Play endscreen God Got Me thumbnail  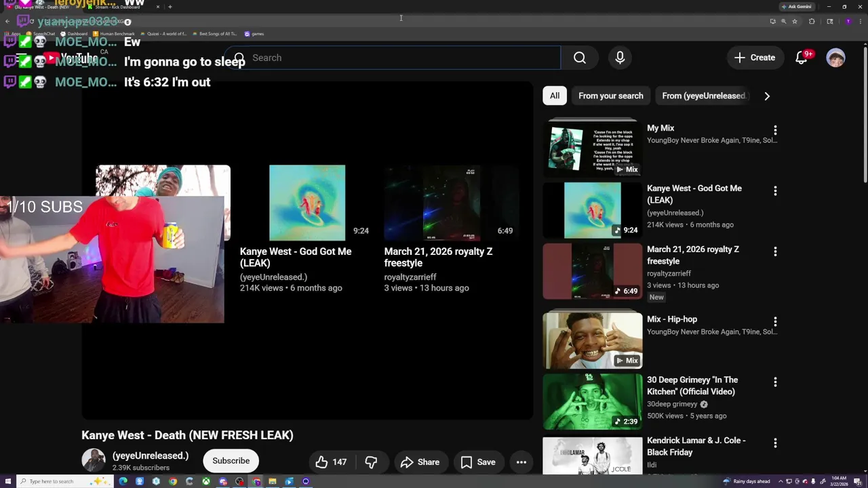pos(307,203)
